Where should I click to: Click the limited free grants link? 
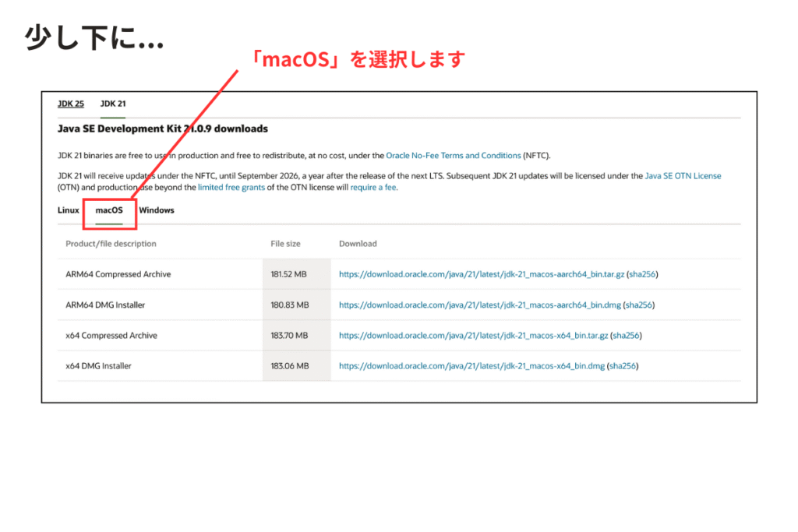pyautogui.click(x=232, y=188)
